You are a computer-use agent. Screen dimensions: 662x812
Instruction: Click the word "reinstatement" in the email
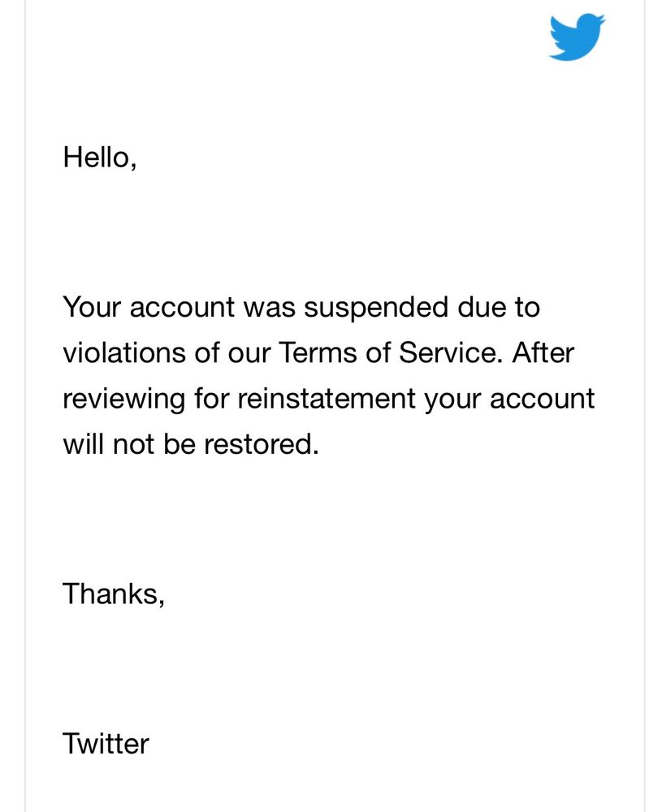[327, 399]
